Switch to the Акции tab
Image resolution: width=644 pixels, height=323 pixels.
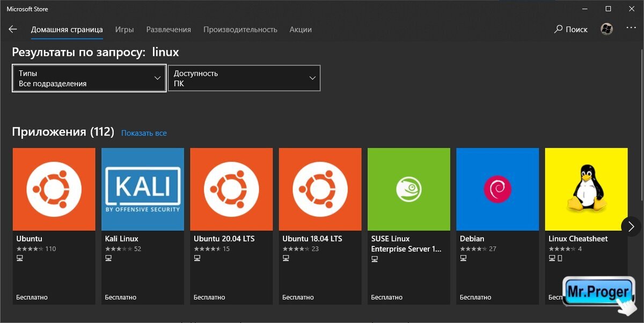301,30
